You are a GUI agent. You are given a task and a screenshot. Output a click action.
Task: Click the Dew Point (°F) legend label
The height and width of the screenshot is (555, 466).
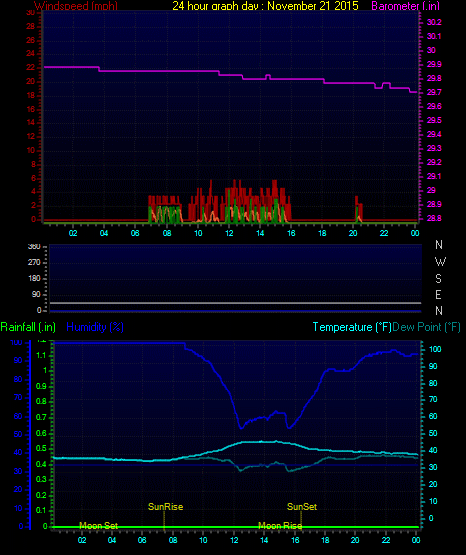pos(426,327)
